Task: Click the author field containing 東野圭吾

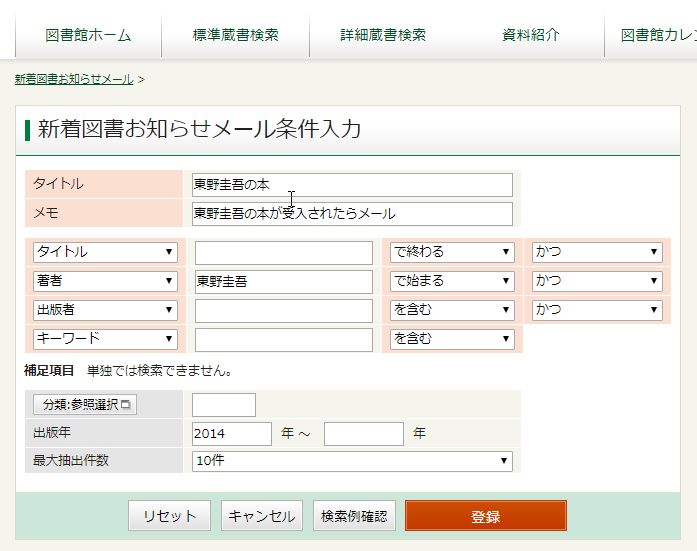Action: 283,281
